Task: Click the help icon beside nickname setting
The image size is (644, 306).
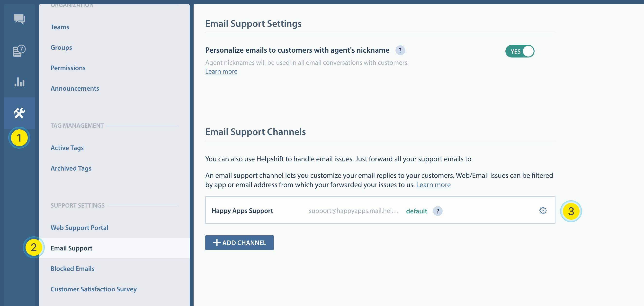Action: pyautogui.click(x=400, y=50)
